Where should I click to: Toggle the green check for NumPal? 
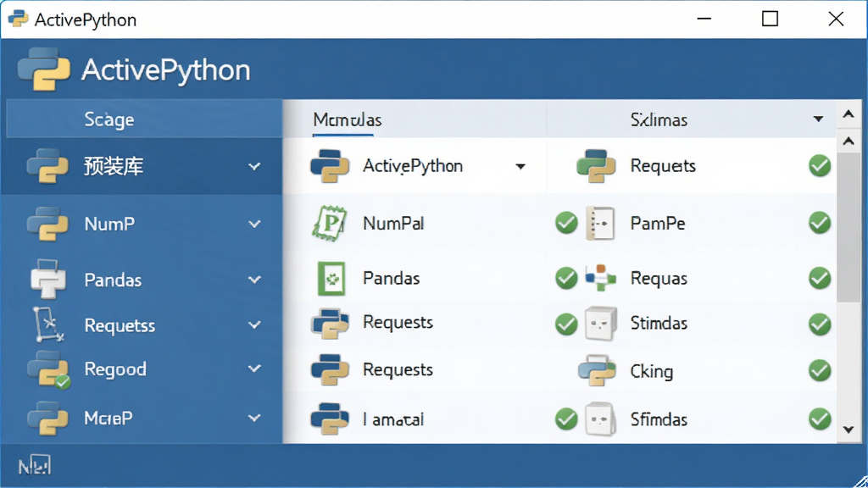(566, 223)
